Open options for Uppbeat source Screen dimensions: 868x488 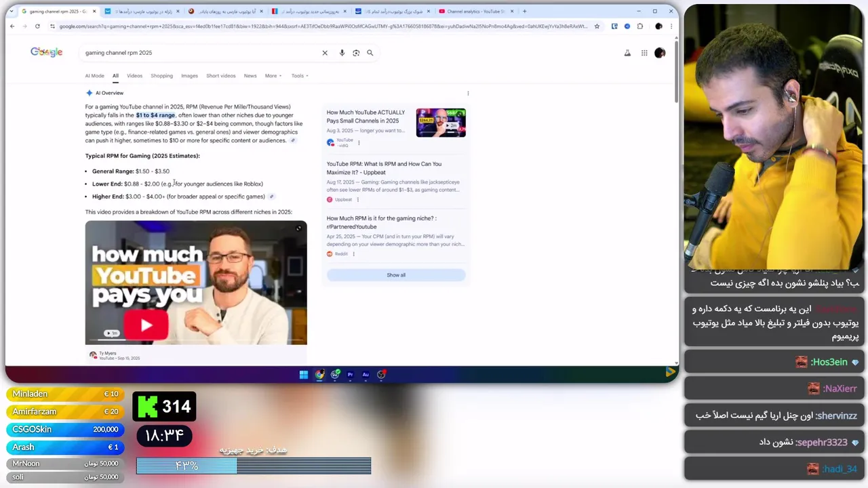(357, 200)
